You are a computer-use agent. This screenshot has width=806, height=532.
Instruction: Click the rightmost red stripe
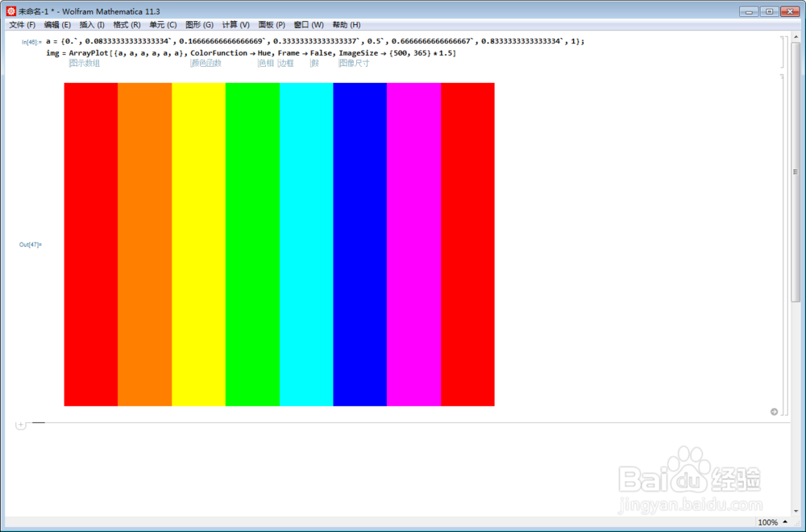pos(467,244)
